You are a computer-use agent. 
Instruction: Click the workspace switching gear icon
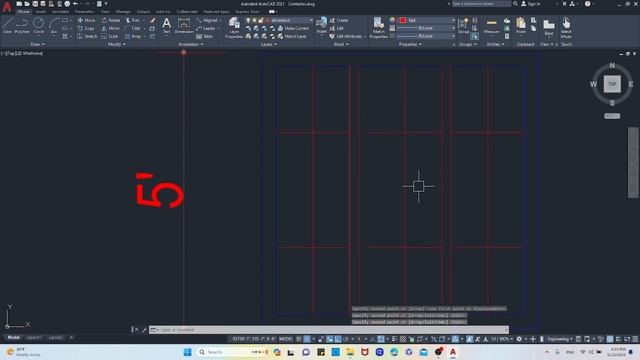[519, 339]
